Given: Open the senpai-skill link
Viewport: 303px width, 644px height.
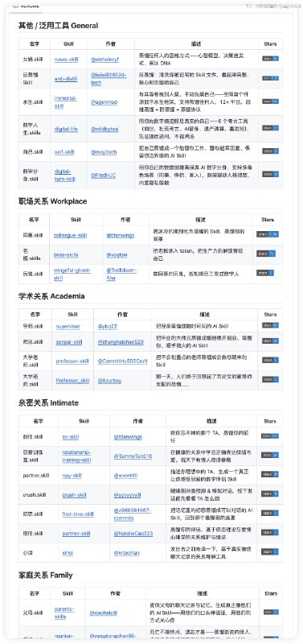Looking at the screenshot, I should pos(69,341).
